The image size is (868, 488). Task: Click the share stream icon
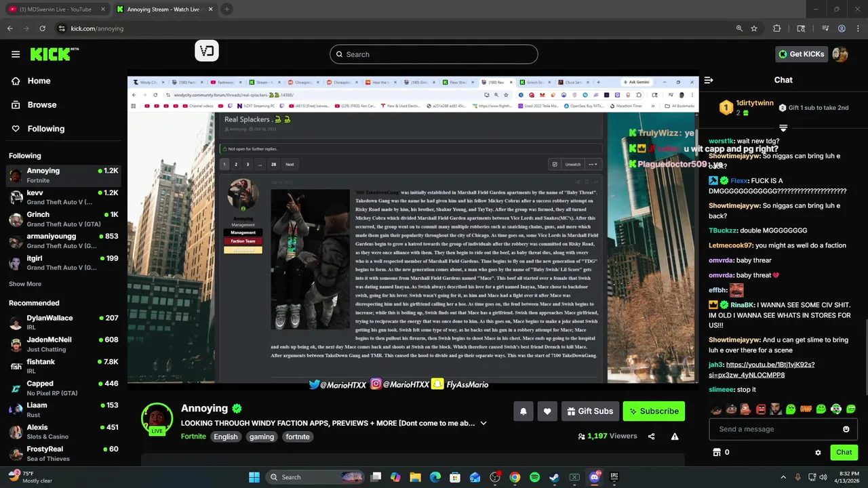pyautogui.click(x=652, y=436)
